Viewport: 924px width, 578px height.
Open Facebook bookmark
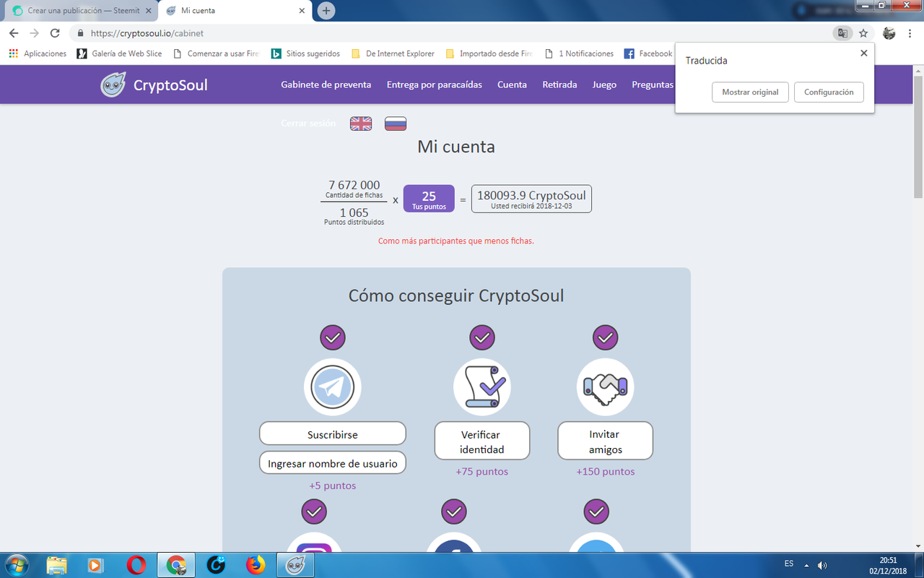point(648,53)
